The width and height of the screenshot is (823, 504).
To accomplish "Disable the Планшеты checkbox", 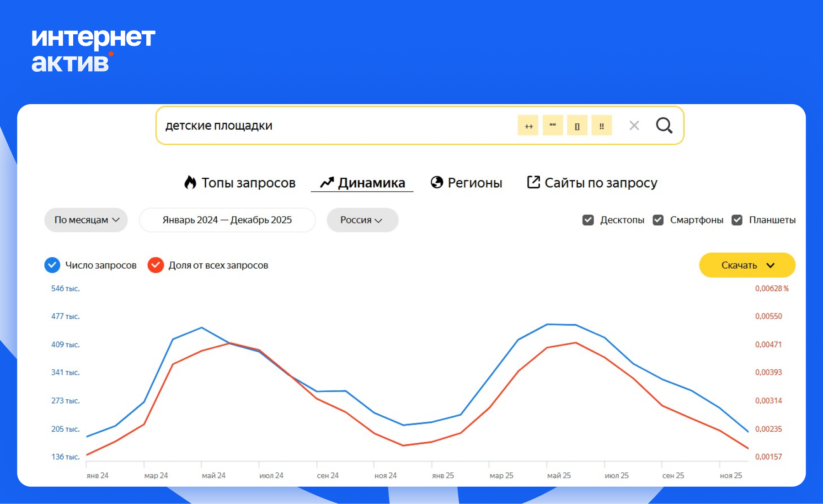I will (x=737, y=220).
